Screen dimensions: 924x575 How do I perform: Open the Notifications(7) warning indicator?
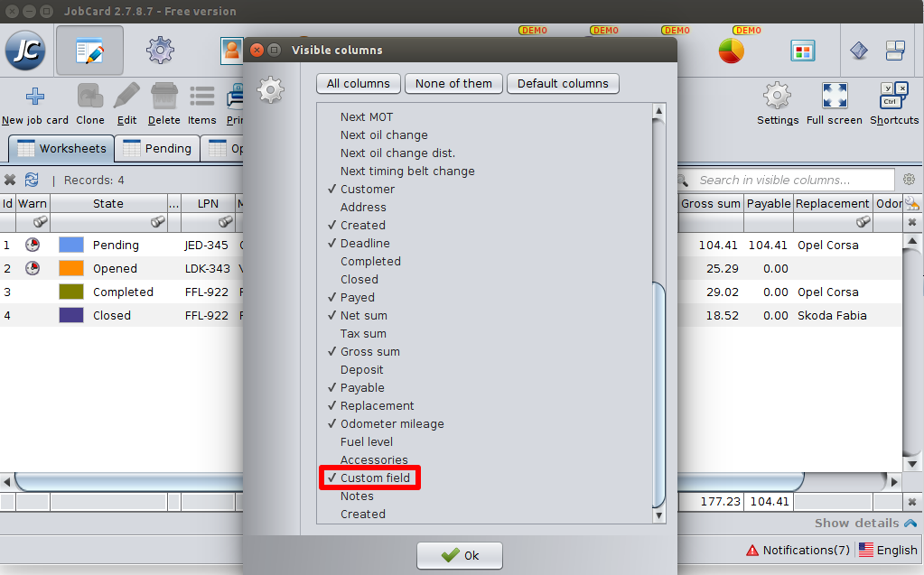point(798,550)
